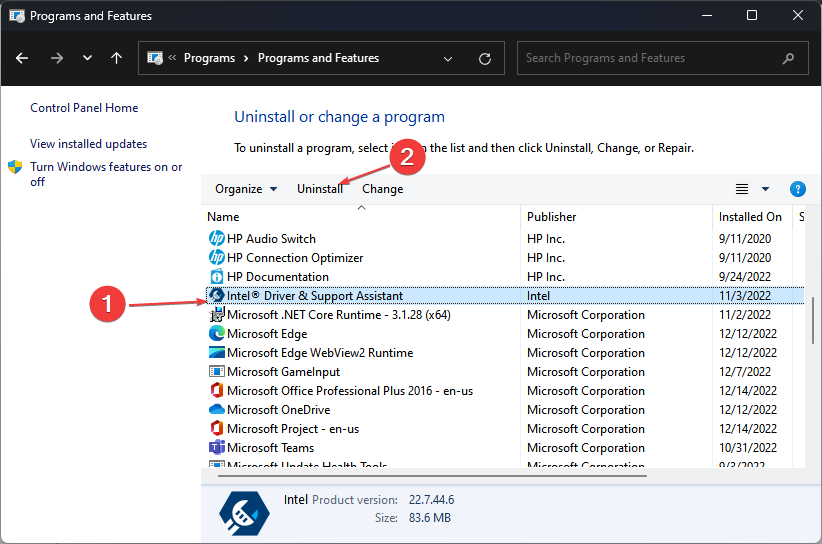Click the search magnifier icon

click(788, 58)
